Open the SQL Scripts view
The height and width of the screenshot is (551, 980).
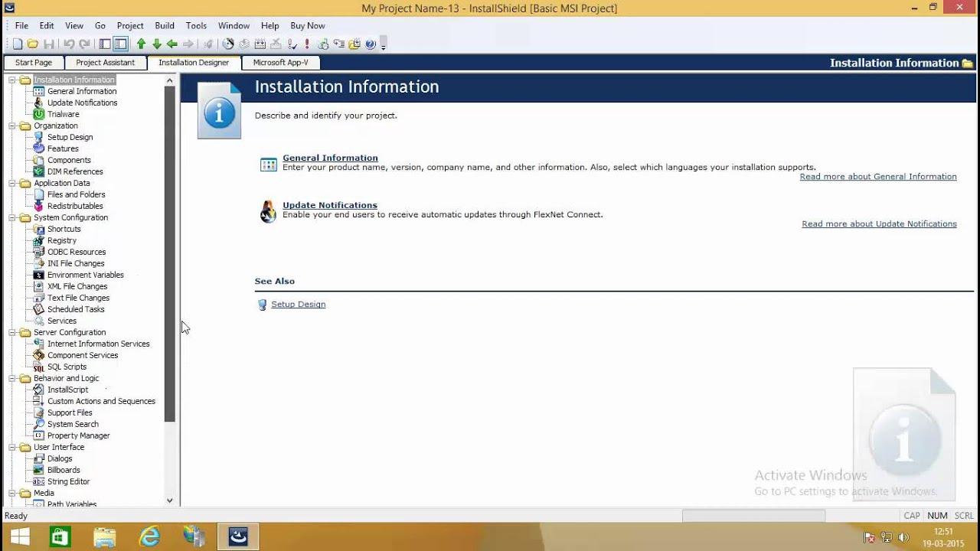[67, 367]
